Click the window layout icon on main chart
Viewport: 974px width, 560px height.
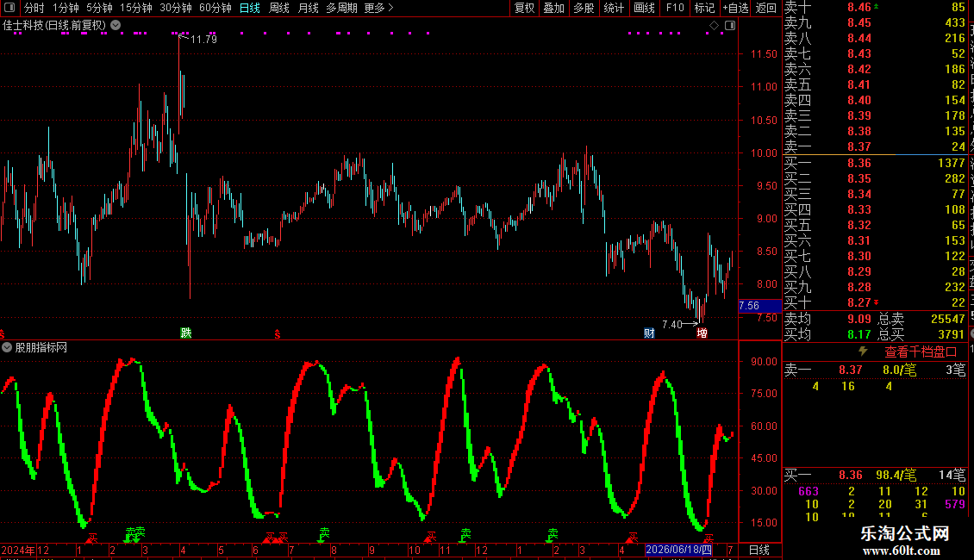(730, 26)
